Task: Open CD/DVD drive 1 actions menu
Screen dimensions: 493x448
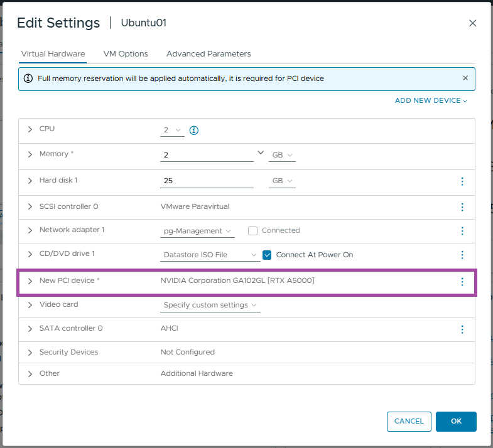Action: point(462,255)
